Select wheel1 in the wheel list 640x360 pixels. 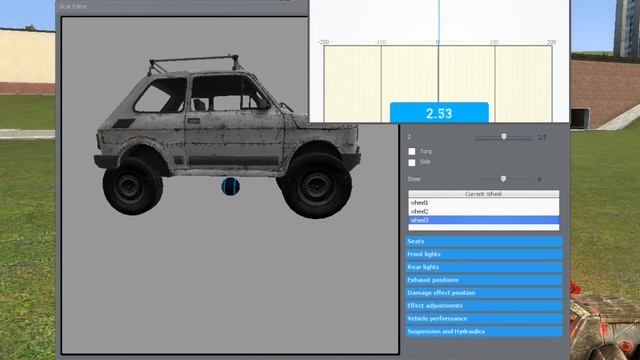(484, 202)
